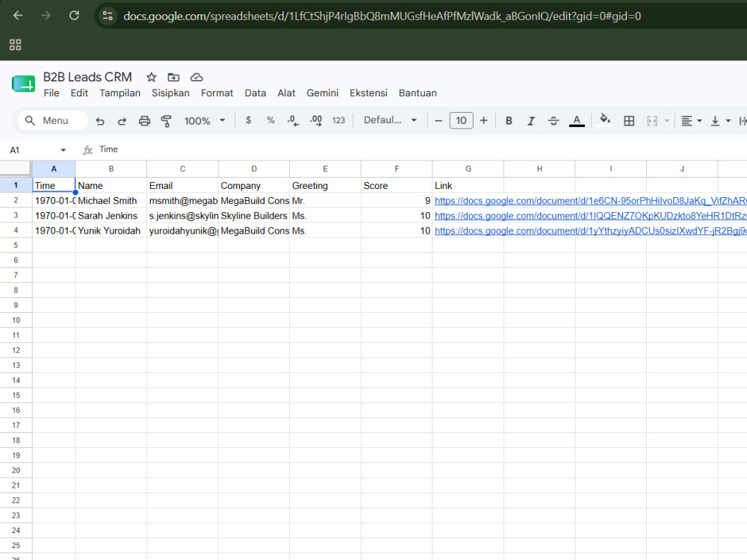Move document using folder icon
This screenshot has width=747, height=560.
tap(173, 77)
